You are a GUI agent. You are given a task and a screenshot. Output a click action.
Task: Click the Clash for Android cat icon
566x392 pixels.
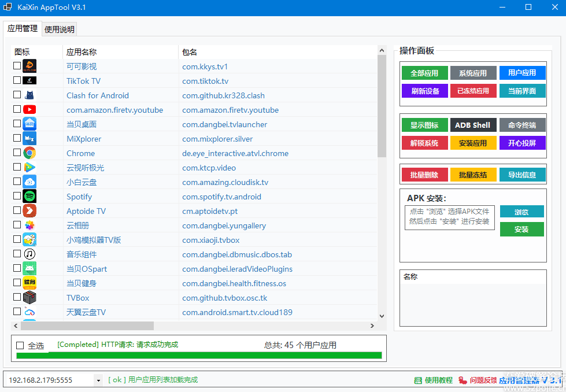29,95
